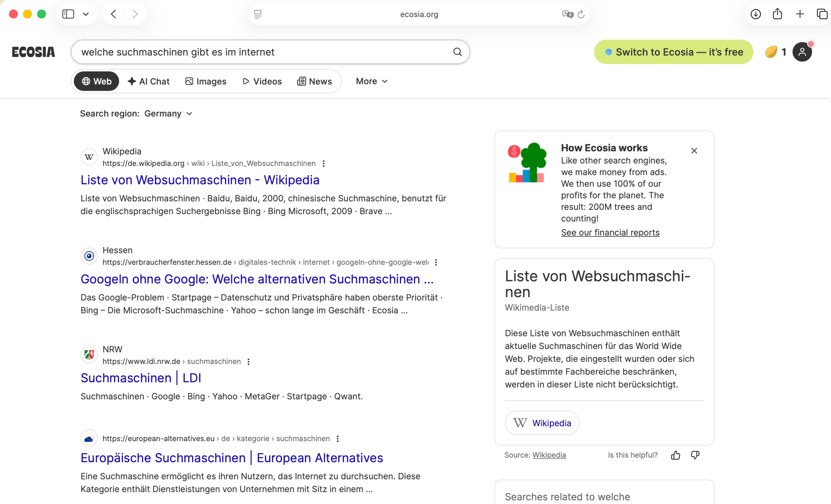This screenshot has height=504, width=831.
Task: Show tab overview icon
Action: tap(822, 14)
